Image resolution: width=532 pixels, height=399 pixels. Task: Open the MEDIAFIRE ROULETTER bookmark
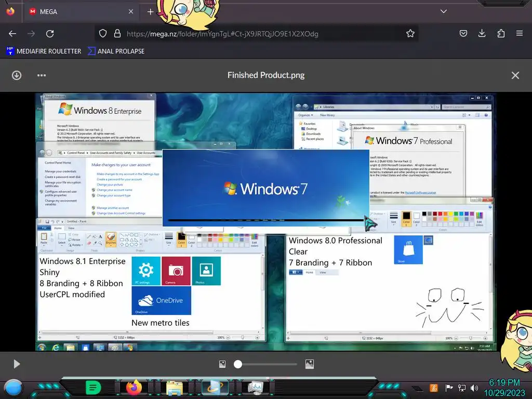(x=44, y=51)
